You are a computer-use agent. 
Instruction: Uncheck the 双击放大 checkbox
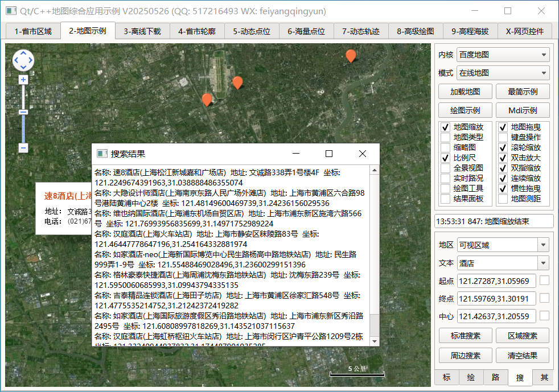503,158
